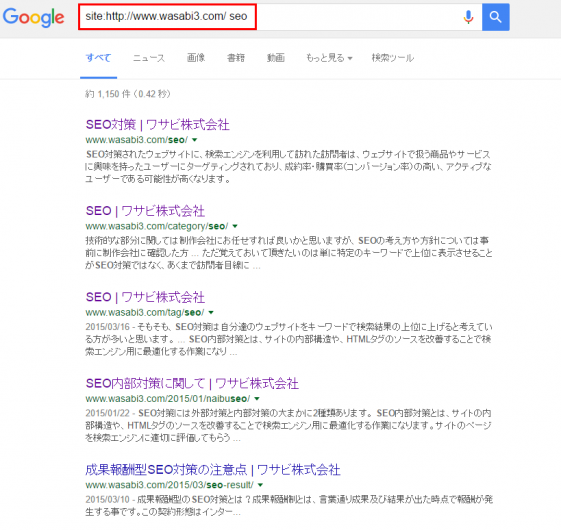This screenshot has height=530, width=561.
Task: Expand arrow next to www.wasabi3.com/seo/ URL
Action: pos(195,140)
